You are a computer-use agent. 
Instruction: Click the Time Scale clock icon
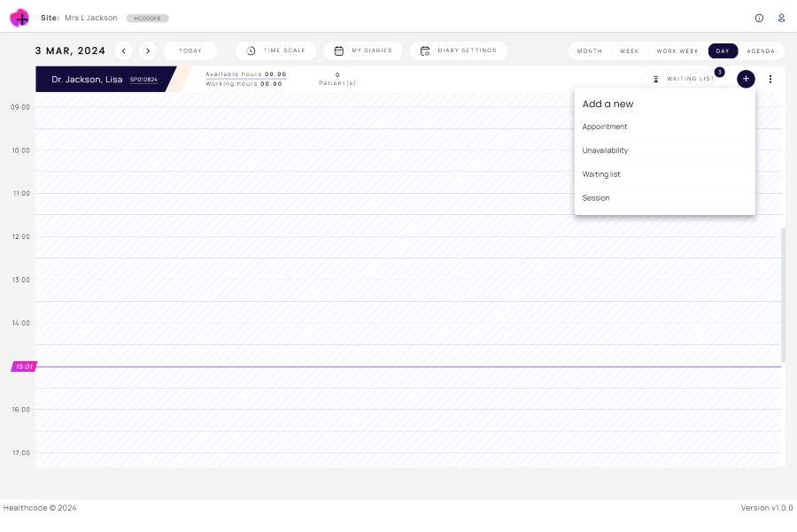(250, 50)
